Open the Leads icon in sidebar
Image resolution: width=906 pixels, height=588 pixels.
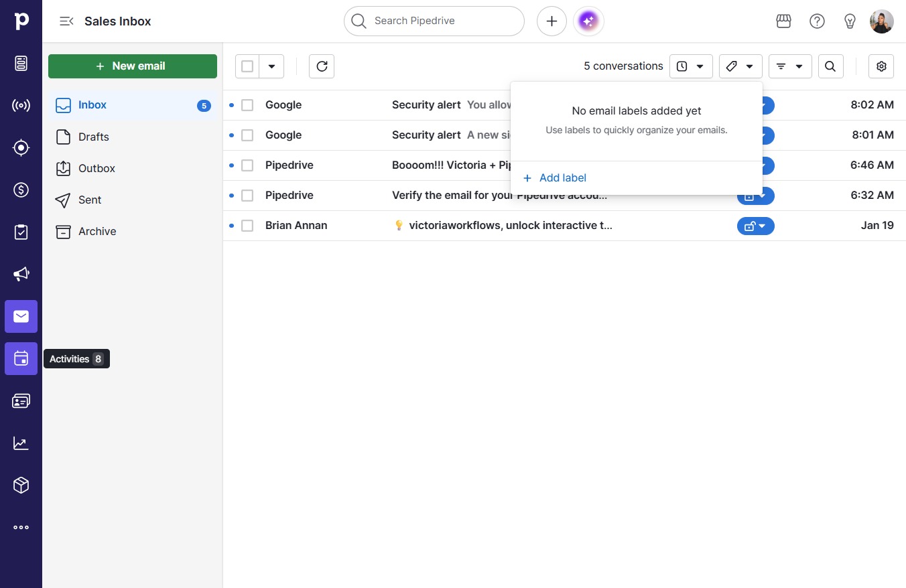21,148
